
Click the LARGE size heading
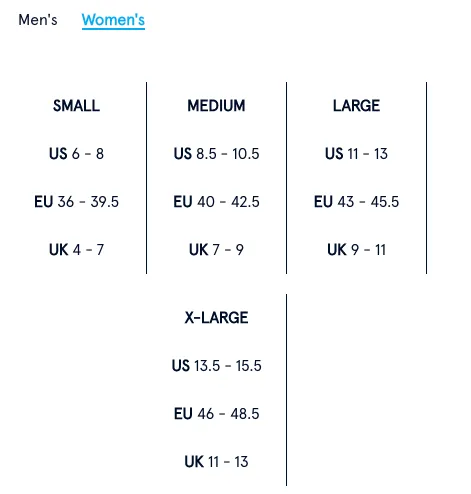(x=356, y=106)
